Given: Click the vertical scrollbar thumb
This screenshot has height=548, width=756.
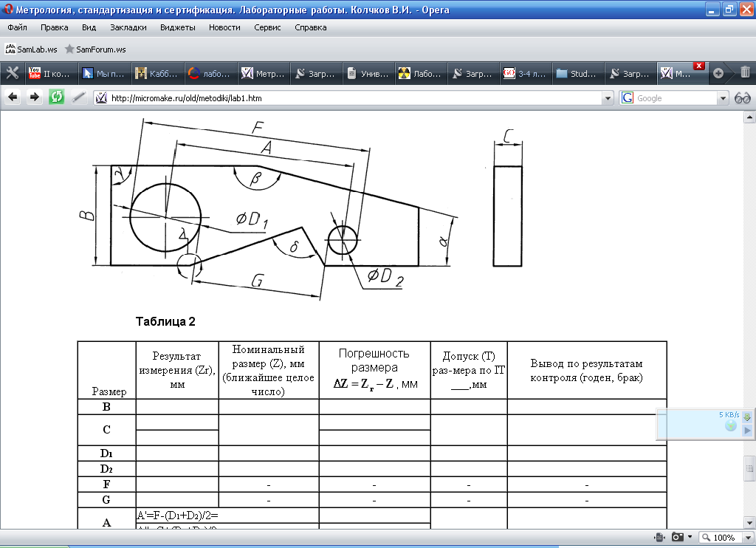Looking at the screenshot, I should (749, 468).
